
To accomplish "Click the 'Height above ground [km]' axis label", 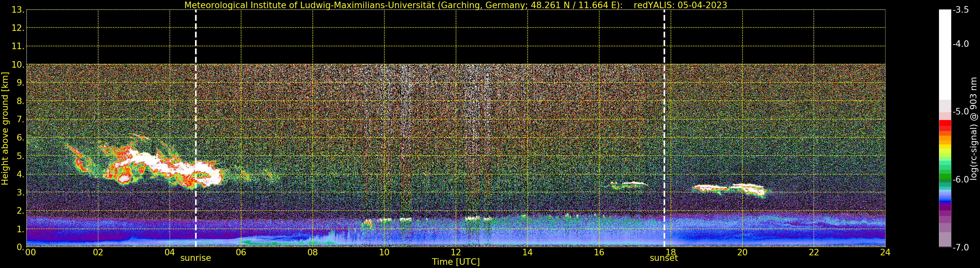I will 5,128.
